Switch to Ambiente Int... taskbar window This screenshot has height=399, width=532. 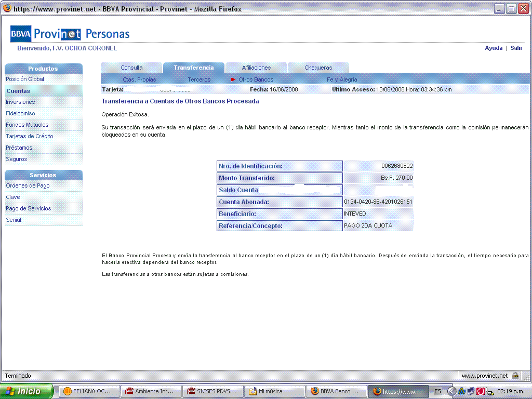click(152, 391)
